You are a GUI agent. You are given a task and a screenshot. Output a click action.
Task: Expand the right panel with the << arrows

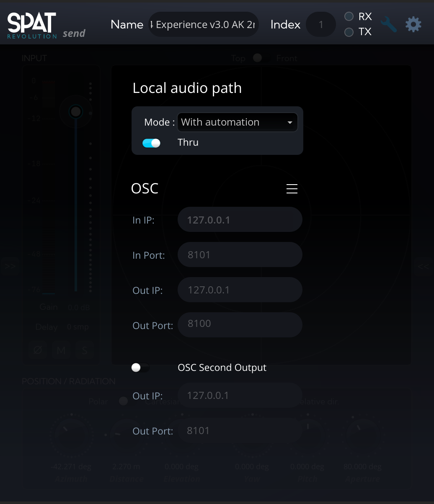pos(424,266)
